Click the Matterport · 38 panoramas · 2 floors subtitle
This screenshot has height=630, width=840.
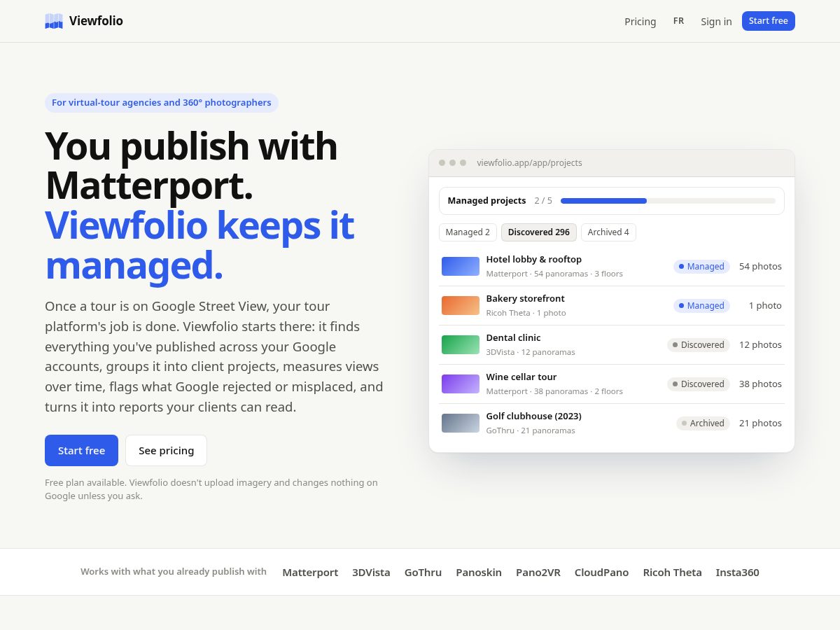(x=554, y=391)
